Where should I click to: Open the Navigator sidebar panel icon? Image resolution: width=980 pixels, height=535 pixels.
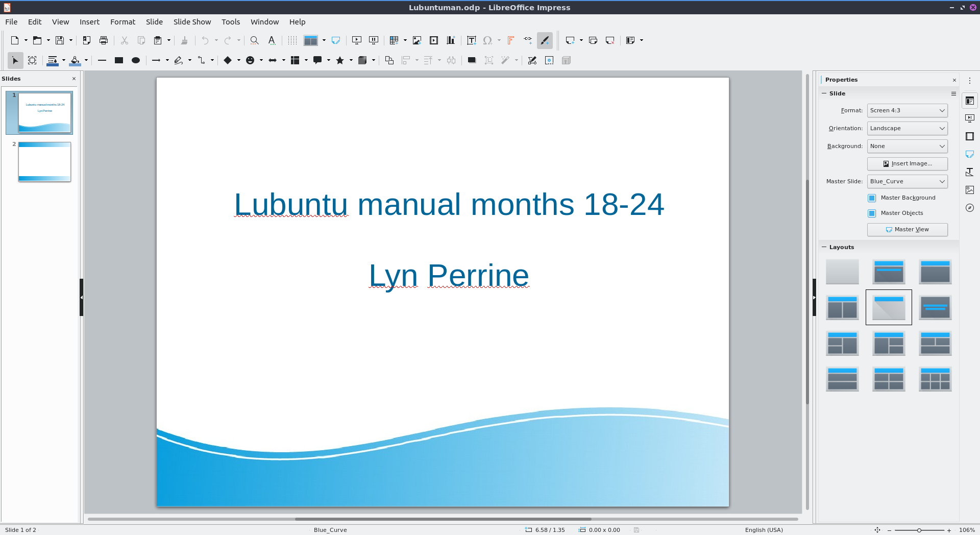[x=970, y=208]
